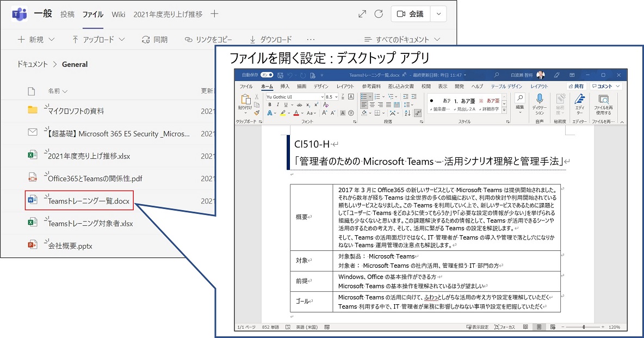Click the Cut scissors icon in Word

pos(257,97)
